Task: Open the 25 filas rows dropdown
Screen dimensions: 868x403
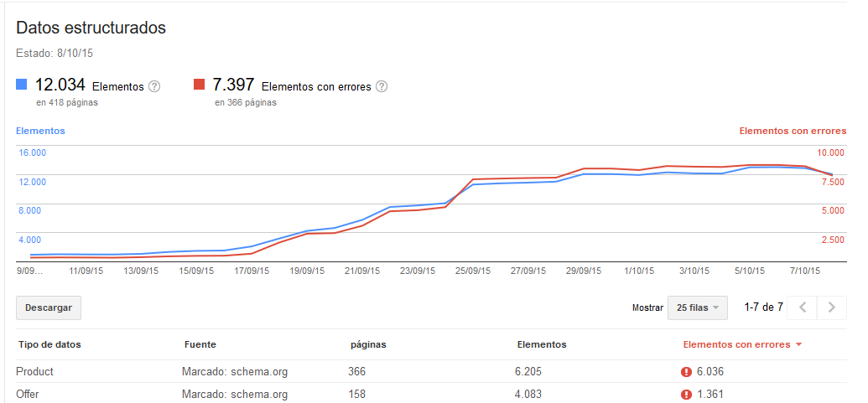Action: coord(698,308)
